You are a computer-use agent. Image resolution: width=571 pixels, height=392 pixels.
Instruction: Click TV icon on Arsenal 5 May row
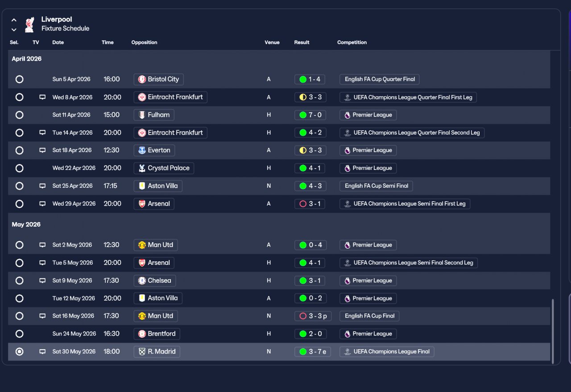(42, 263)
